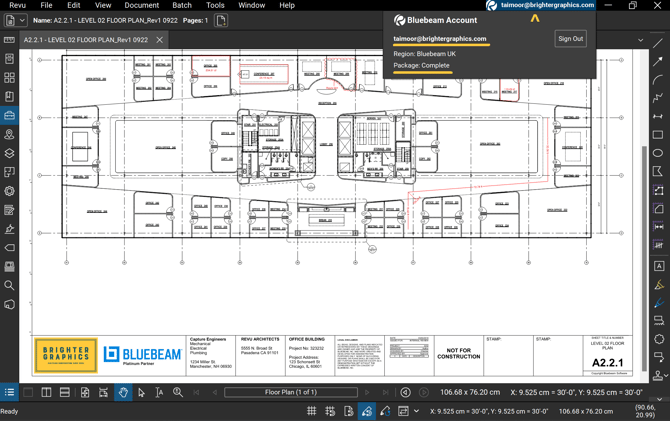670x421 pixels.
Task: Collapse the Bluebeam Account panel caret
Action: tap(535, 18)
